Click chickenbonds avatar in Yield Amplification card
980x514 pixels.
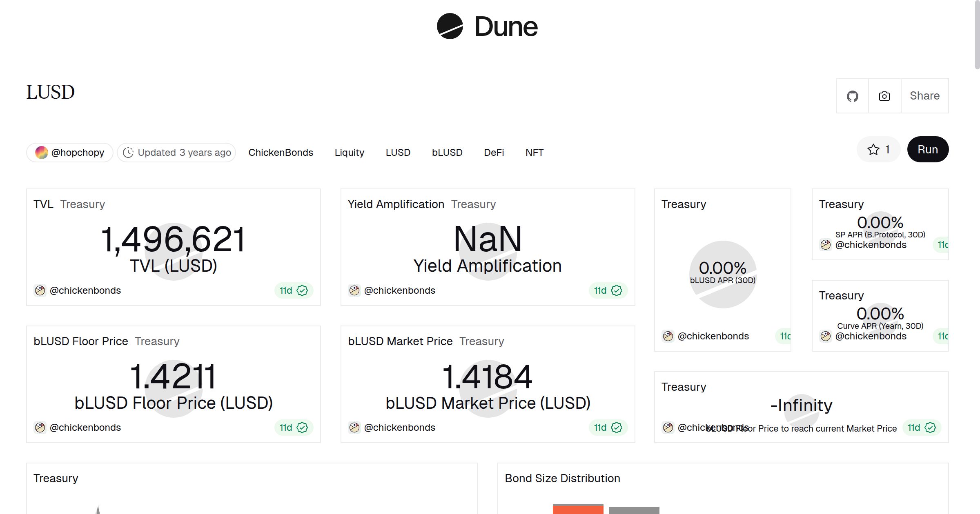(354, 290)
